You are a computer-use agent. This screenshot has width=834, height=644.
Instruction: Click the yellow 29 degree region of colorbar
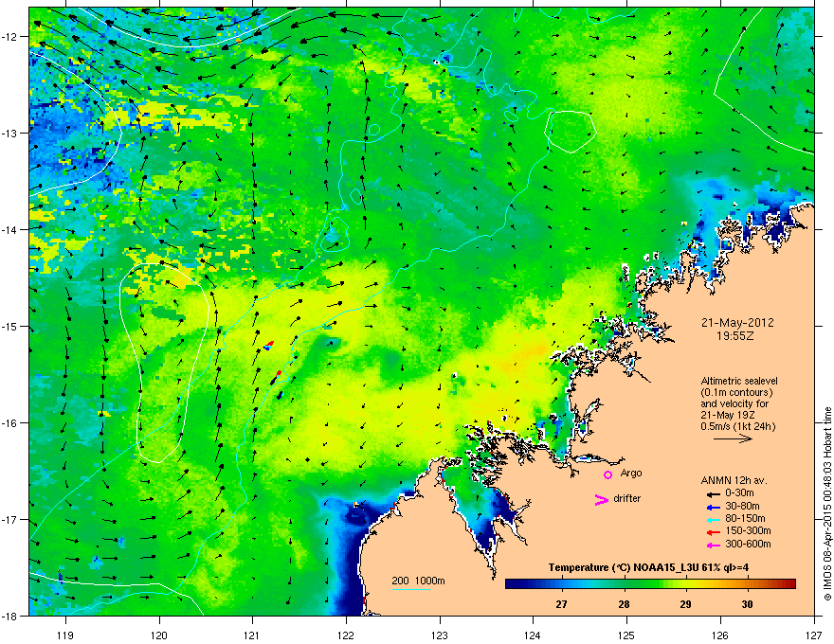pos(685,584)
